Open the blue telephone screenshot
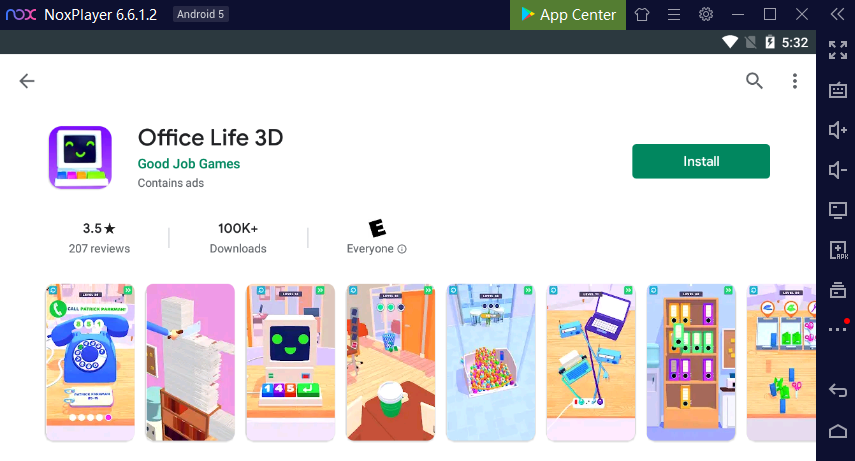 pos(90,362)
